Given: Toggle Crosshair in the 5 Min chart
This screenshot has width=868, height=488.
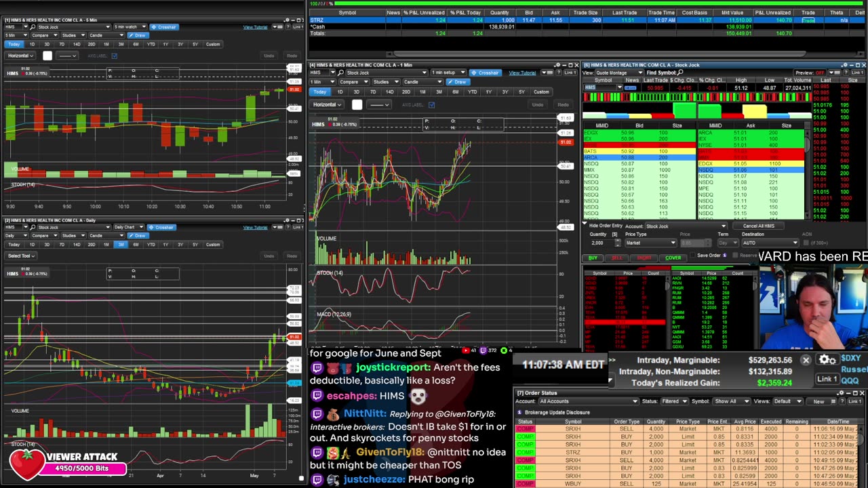Looking at the screenshot, I should point(163,27).
